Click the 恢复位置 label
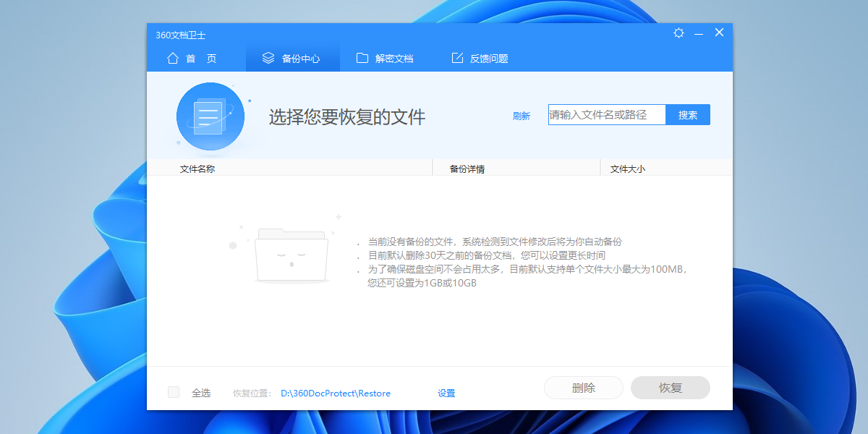The width and height of the screenshot is (868, 434). 253,393
